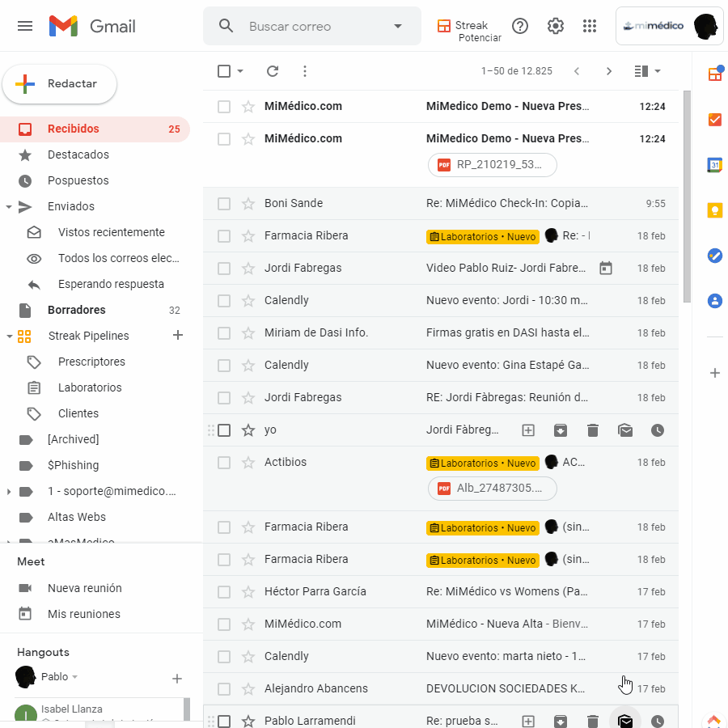Image resolution: width=728 pixels, height=728 pixels.
Task: Open Gmail settings gear
Action: [555, 26]
